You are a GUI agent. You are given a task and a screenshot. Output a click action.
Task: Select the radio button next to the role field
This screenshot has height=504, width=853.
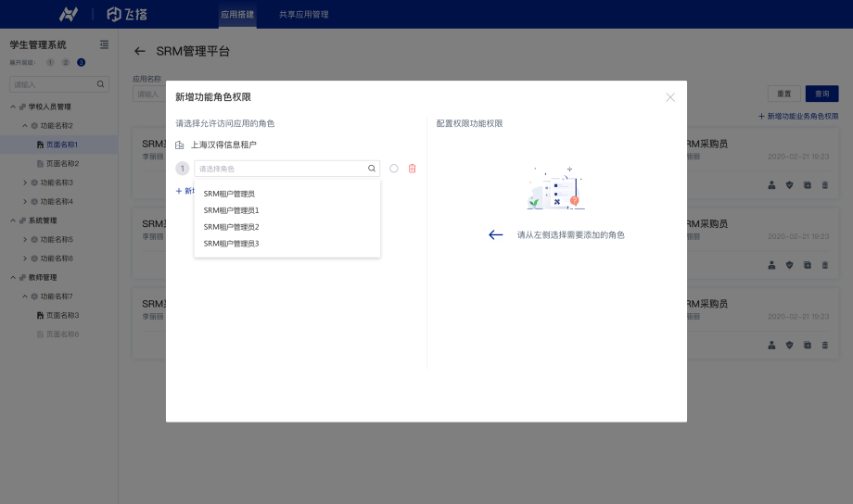[x=394, y=169]
